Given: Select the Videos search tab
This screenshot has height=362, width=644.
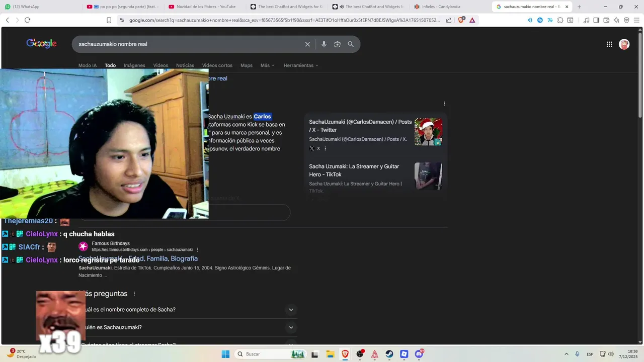Looking at the screenshot, I should (x=160, y=65).
